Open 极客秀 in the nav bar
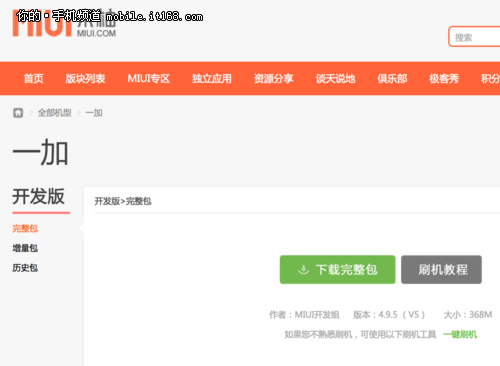This screenshot has width=500, height=366. click(444, 79)
